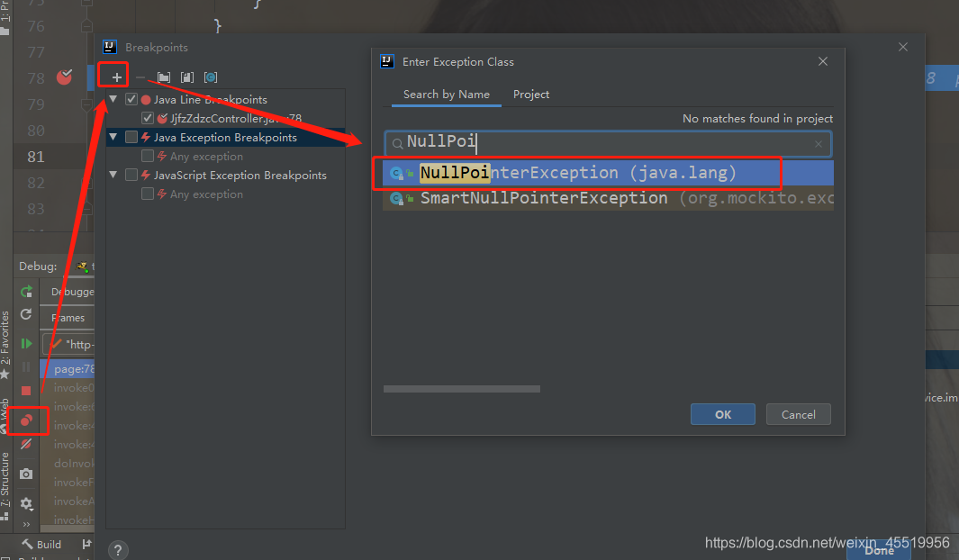Click the refresh icon in the debug sidebar
This screenshot has height=560, width=959.
[26, 314]
